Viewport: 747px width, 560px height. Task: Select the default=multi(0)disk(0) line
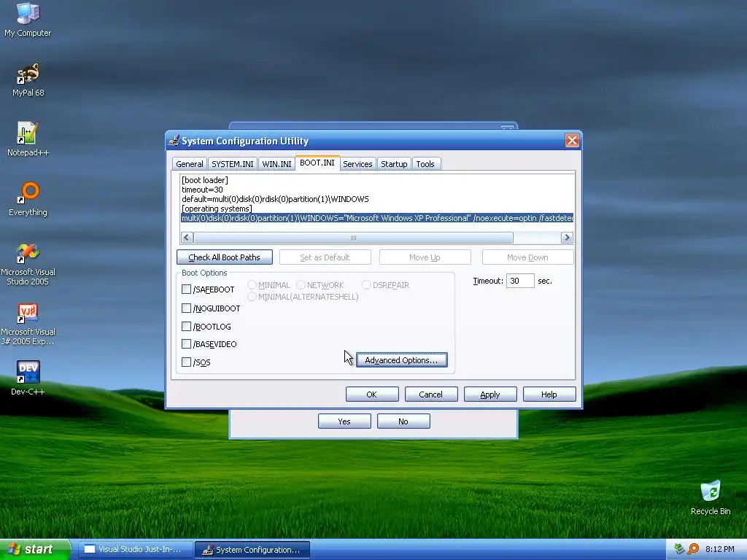tap(275, 199)
